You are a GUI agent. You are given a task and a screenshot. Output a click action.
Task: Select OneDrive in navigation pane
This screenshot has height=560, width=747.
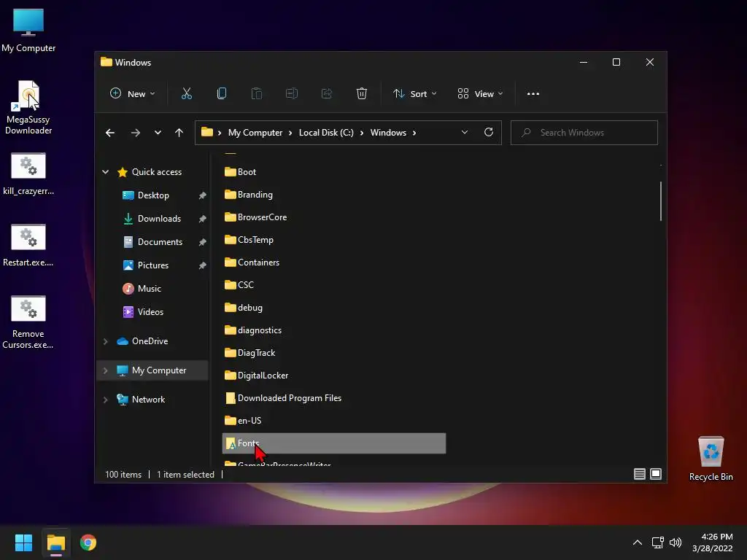click(150, 341)
